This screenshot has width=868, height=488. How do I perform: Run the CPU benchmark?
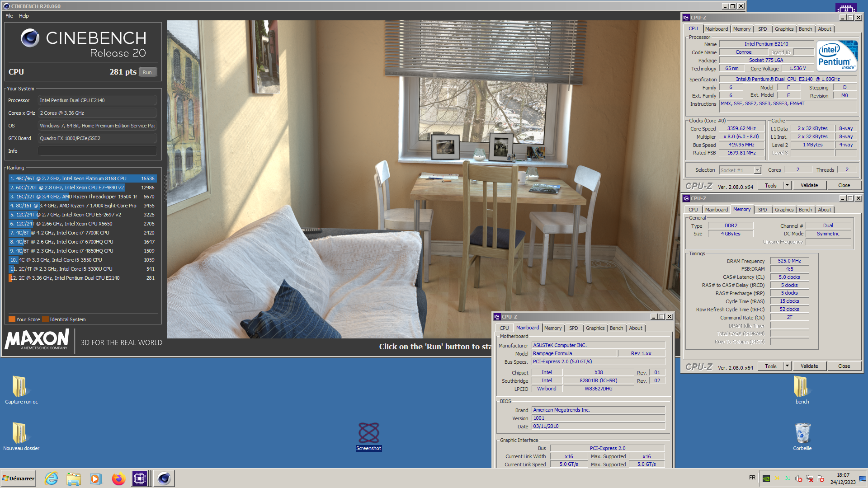147,72
